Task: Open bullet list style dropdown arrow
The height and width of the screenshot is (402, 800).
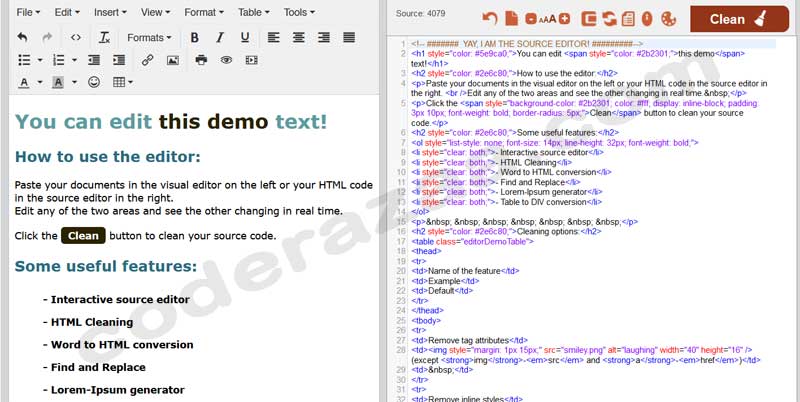Action: [40, 60]
